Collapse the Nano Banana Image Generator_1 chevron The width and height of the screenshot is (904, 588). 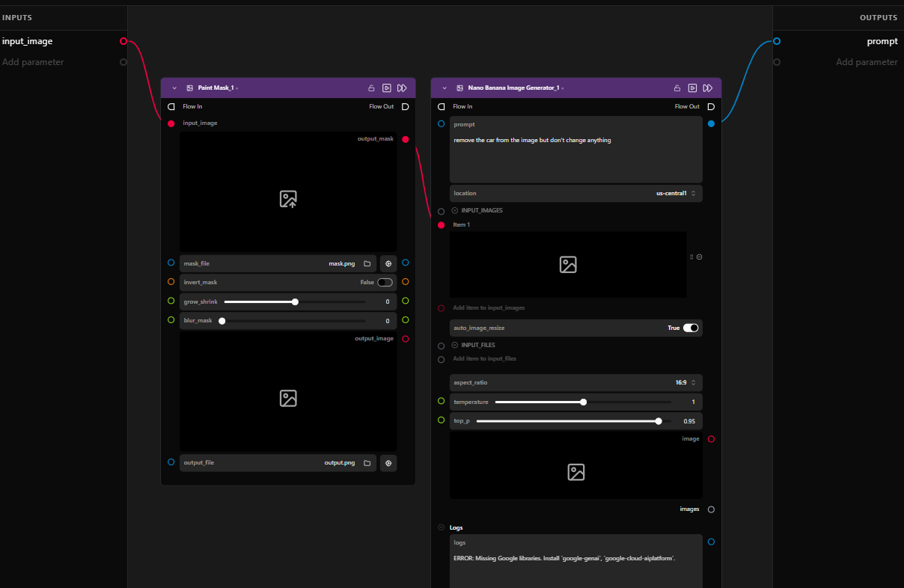point(445,88)
